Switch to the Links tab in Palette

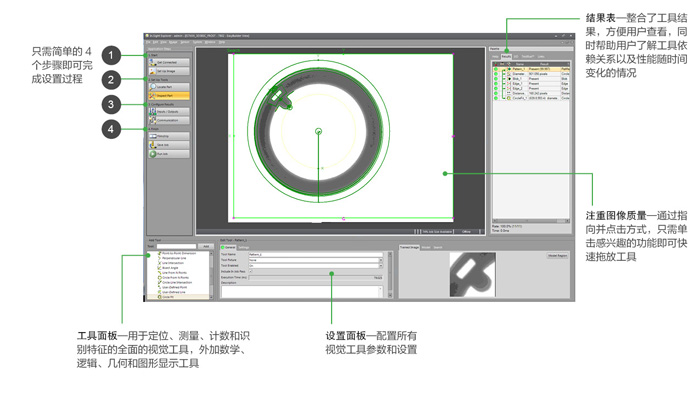[x=541, y=57]
